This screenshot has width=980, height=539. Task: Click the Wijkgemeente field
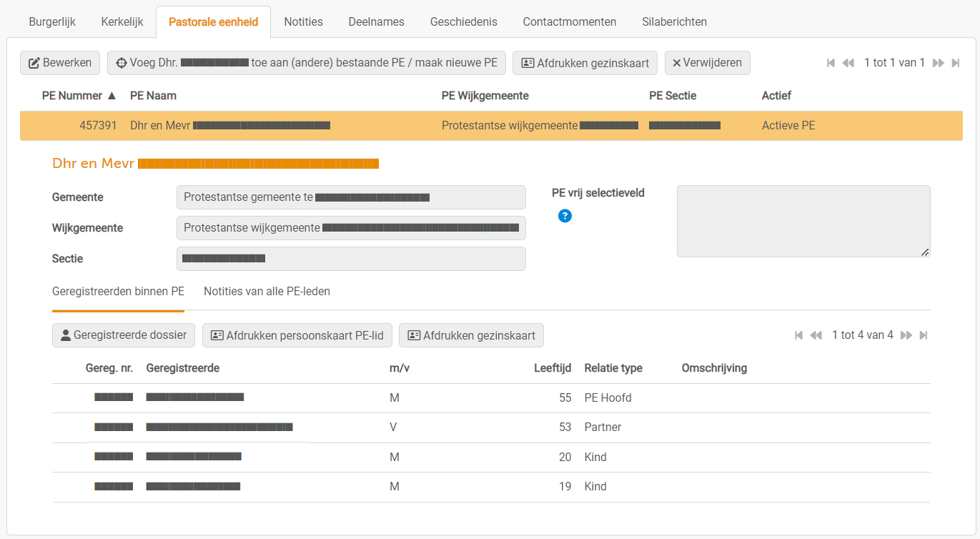click(x=351, y=228)
